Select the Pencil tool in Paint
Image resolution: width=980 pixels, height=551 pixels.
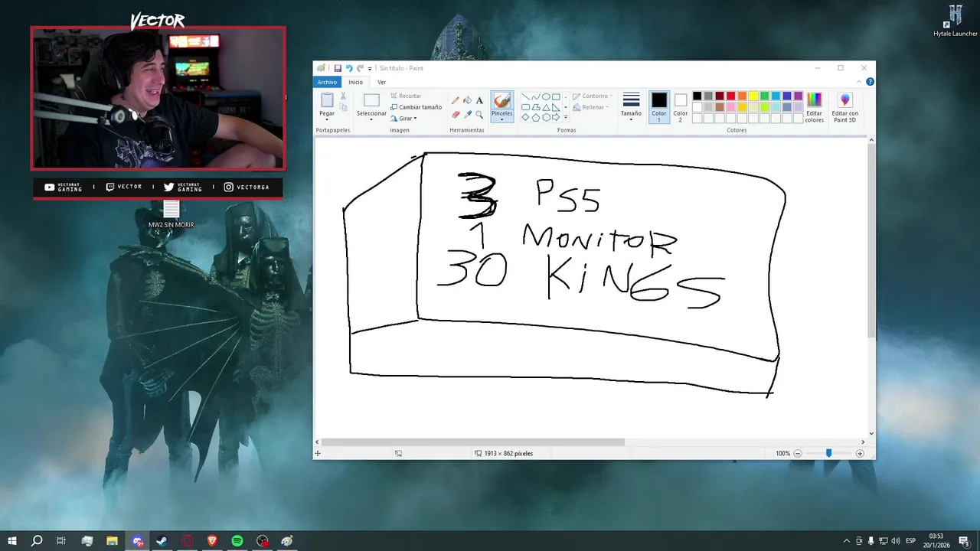[x=456, y=100]
